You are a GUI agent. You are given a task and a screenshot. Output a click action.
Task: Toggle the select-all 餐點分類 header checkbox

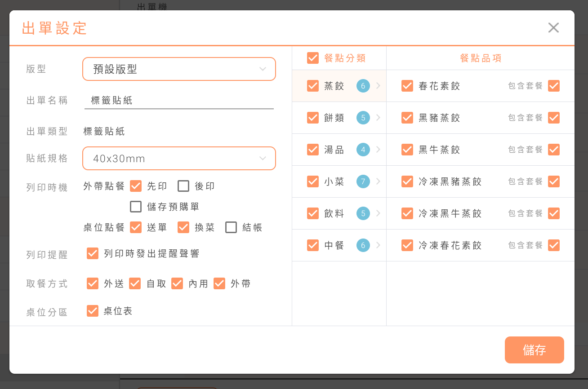click(x=313, y=58)
